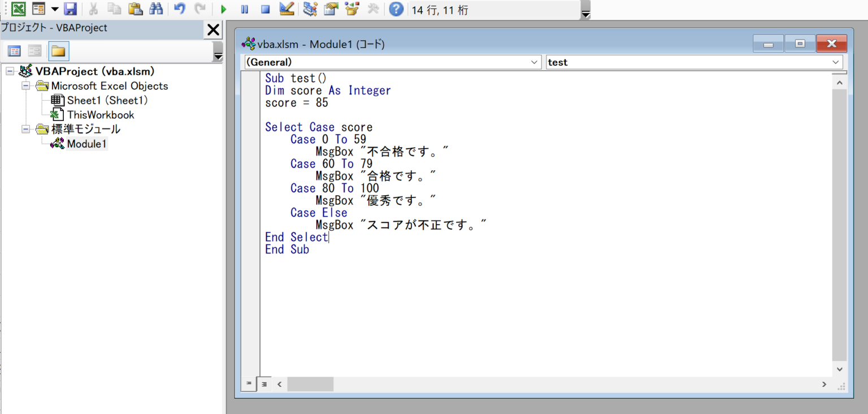Click the code window's horizontal scrollbar
This screenshot has width=868, height=414.
(x=310, y=384)
